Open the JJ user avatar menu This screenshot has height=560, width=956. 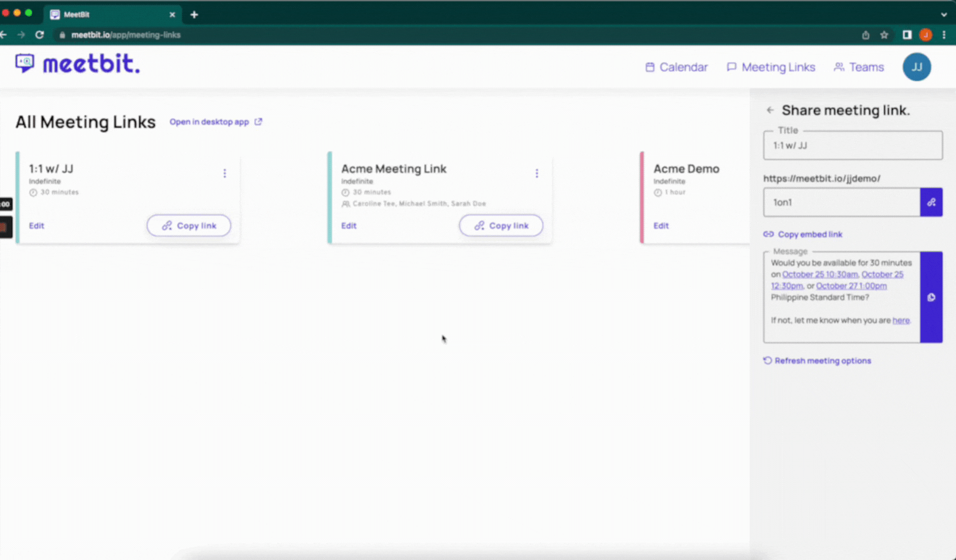click(x=917, y=67)
